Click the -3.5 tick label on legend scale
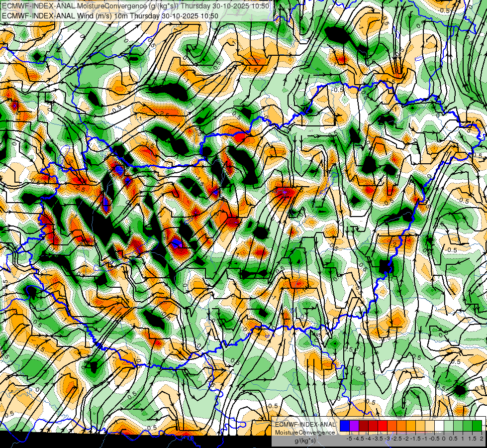 tap(378, 439)
